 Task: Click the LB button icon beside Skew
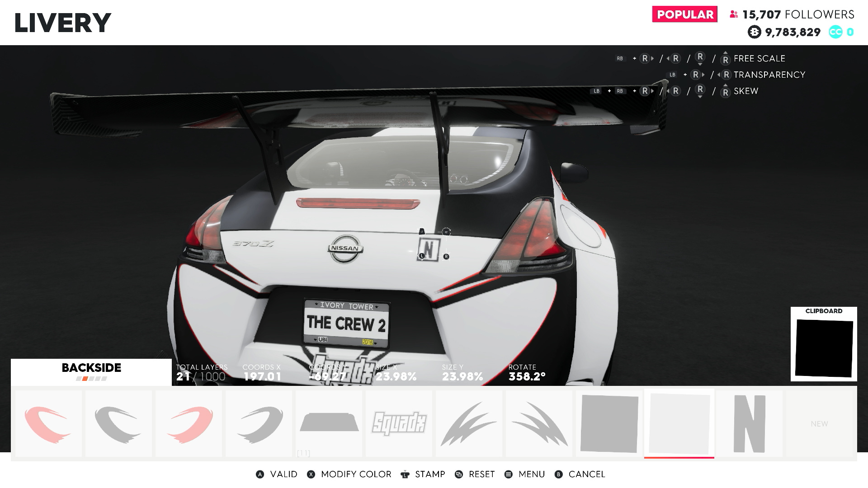coord(596,91)
